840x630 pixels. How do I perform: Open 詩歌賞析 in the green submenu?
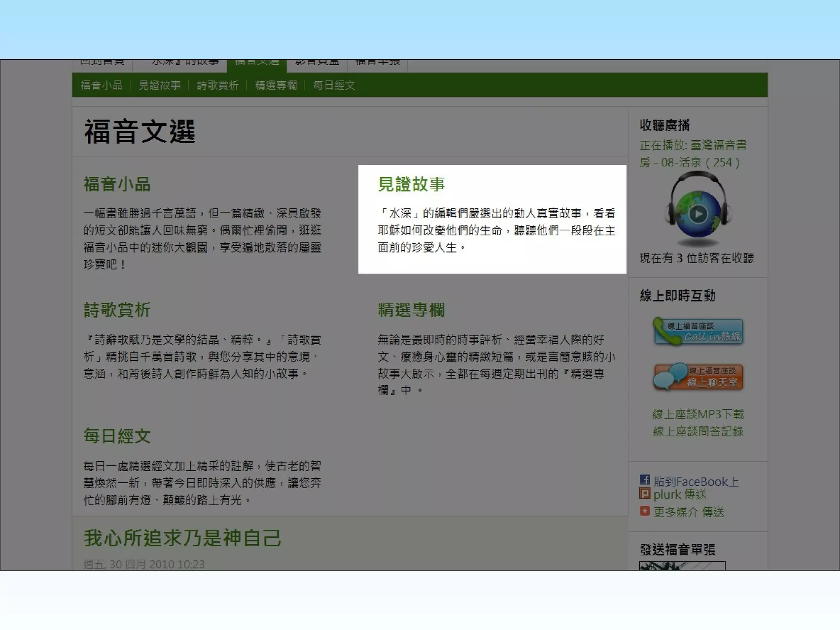[x=218, y=85]
